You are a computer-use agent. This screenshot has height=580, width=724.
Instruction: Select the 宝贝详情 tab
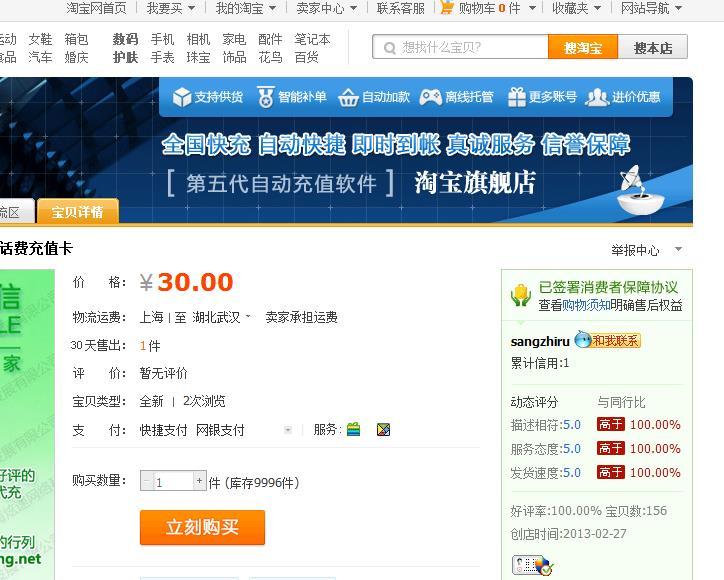(x=78, y=211)
